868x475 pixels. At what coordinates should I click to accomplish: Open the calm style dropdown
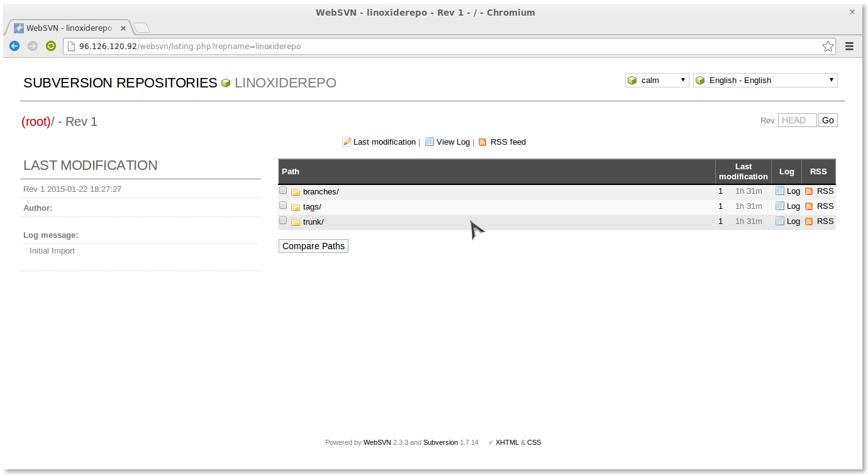click(x=657, y=80)
